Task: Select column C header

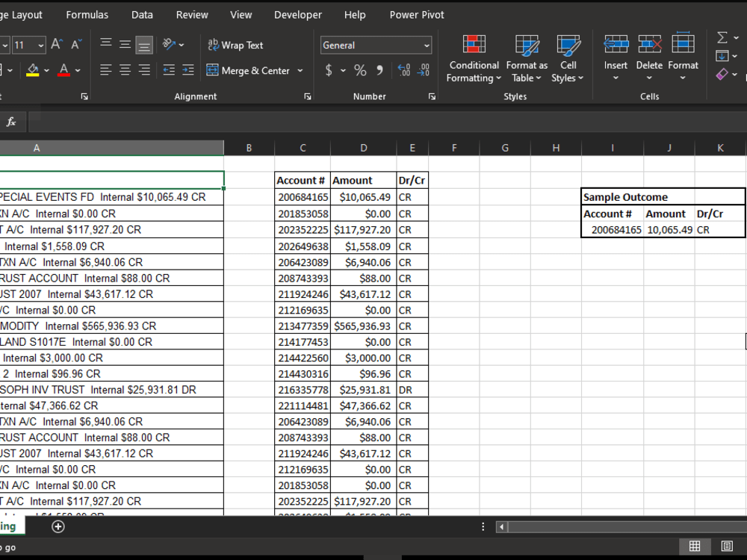Action: (303, 148)
